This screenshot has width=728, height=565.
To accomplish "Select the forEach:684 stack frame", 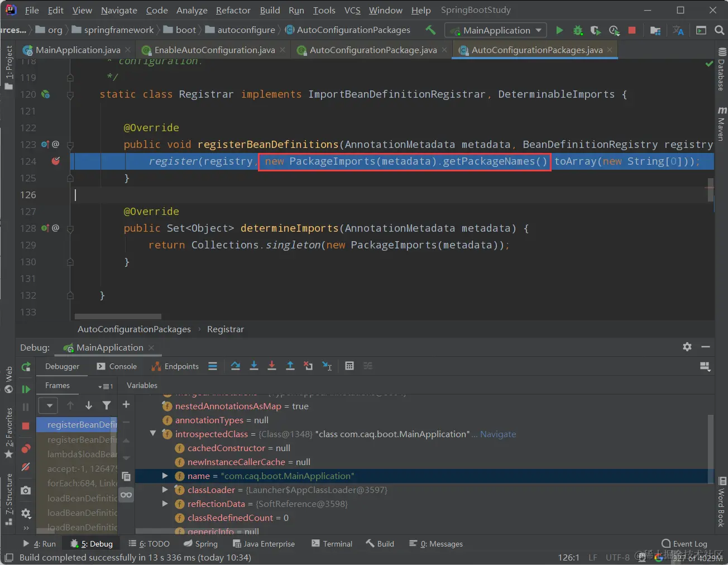I will [x=82, y=483].
